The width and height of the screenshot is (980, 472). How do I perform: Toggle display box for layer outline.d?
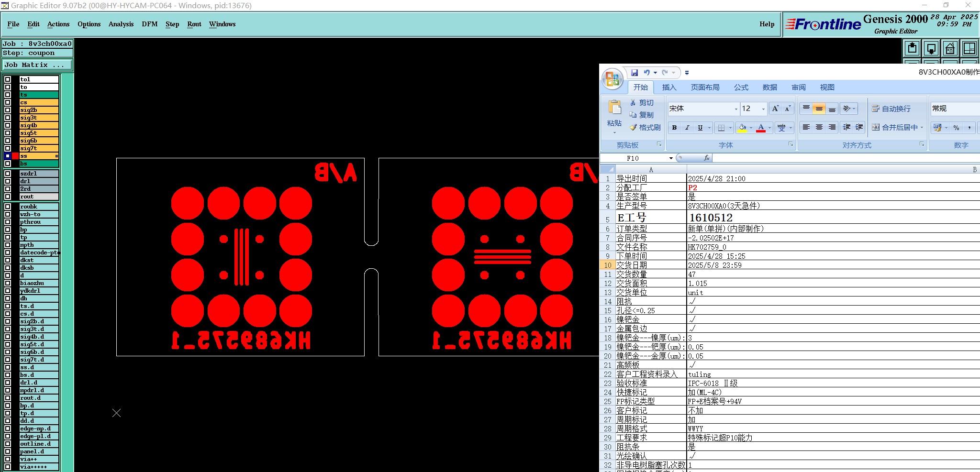[8, 444]
